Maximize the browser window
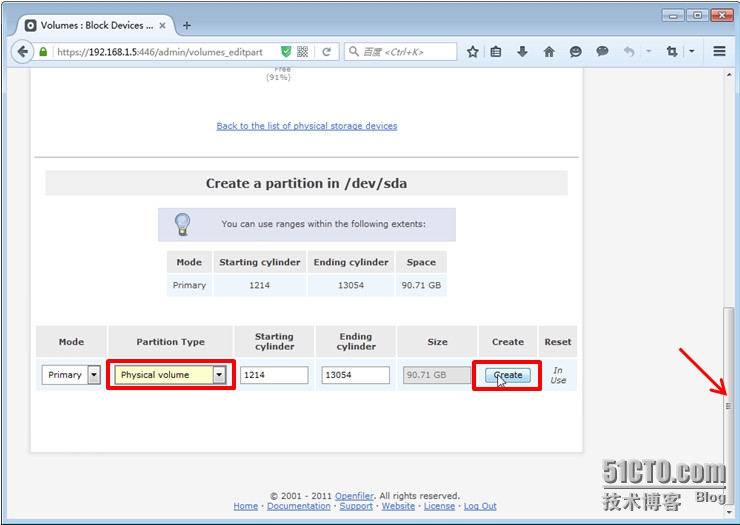The width and height of the screenshot is (740, 525). (697, 16)
